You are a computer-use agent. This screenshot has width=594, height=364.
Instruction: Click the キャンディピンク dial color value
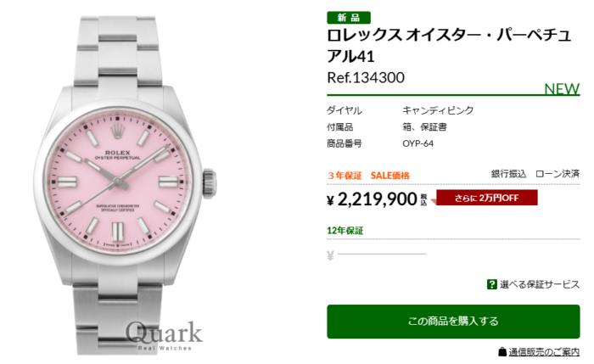coord(438,110)
